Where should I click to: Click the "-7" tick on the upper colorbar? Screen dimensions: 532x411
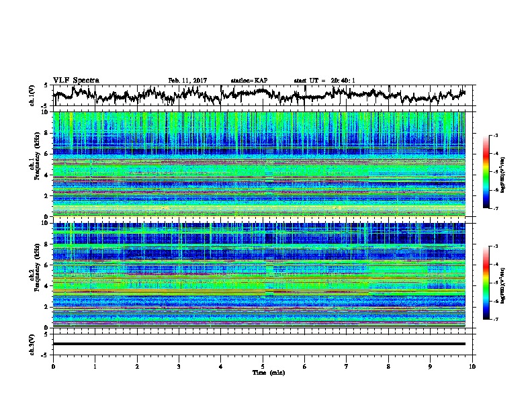[496, 208]
